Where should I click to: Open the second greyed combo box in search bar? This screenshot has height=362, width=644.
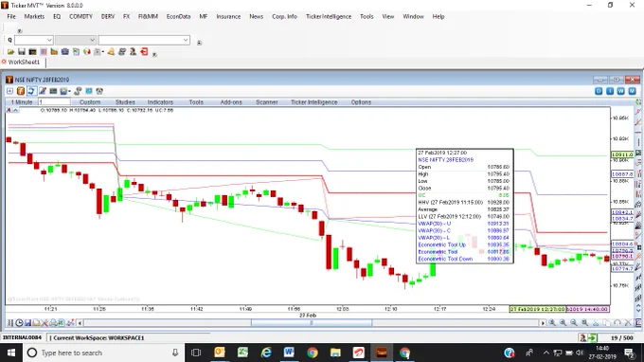[76, 40]
